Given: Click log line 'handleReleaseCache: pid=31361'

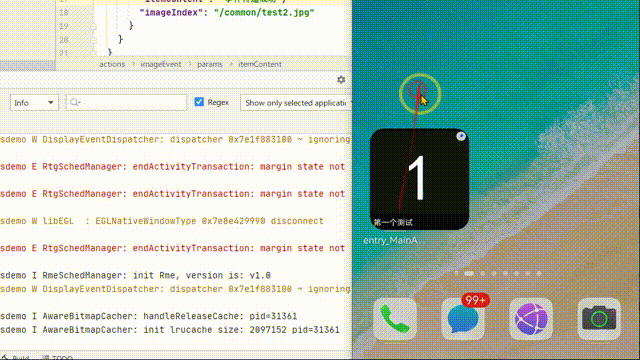Looking at the screenshot, I should click(149, 316).
